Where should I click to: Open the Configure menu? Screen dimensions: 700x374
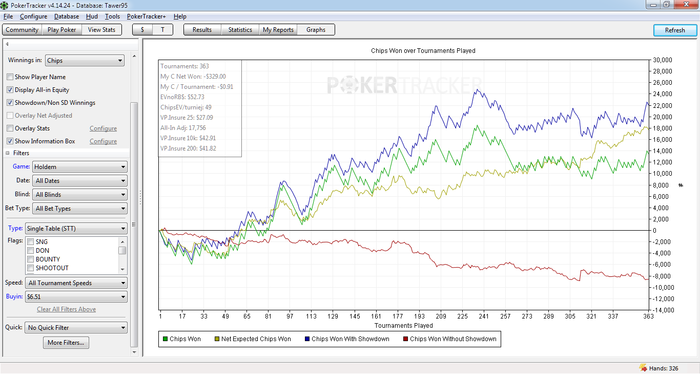point(33,17)
